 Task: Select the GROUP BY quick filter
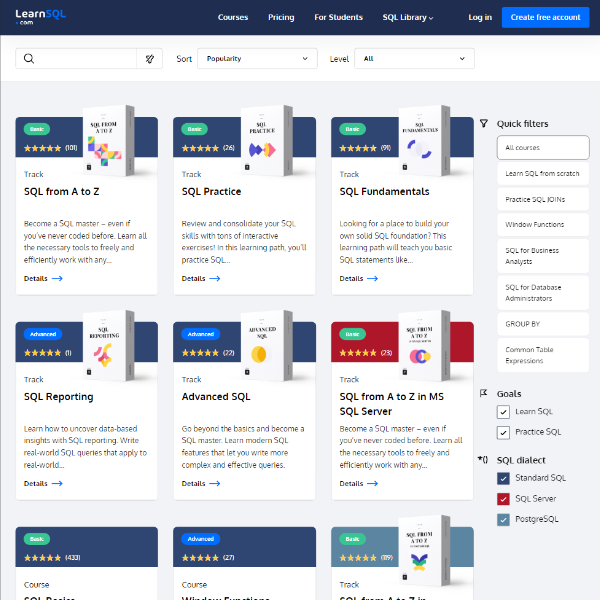pyautogui.click(x=543, y=324)
